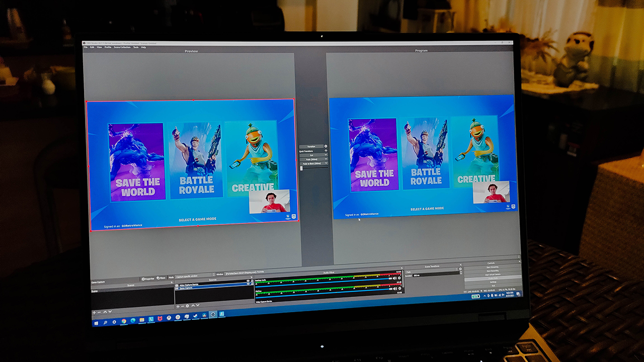Click the add source plus icon
The width and height of the screenshot is (644, 362).
(177, 306)
